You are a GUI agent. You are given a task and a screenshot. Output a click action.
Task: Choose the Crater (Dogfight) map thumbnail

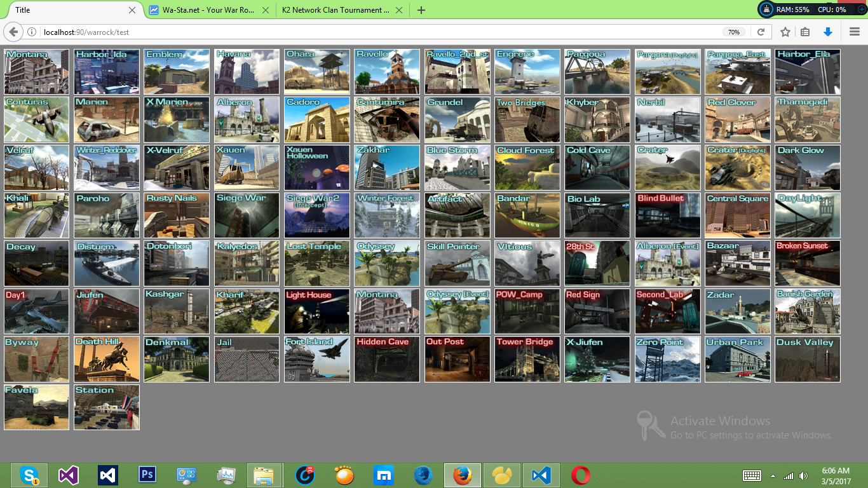(738, 168)
